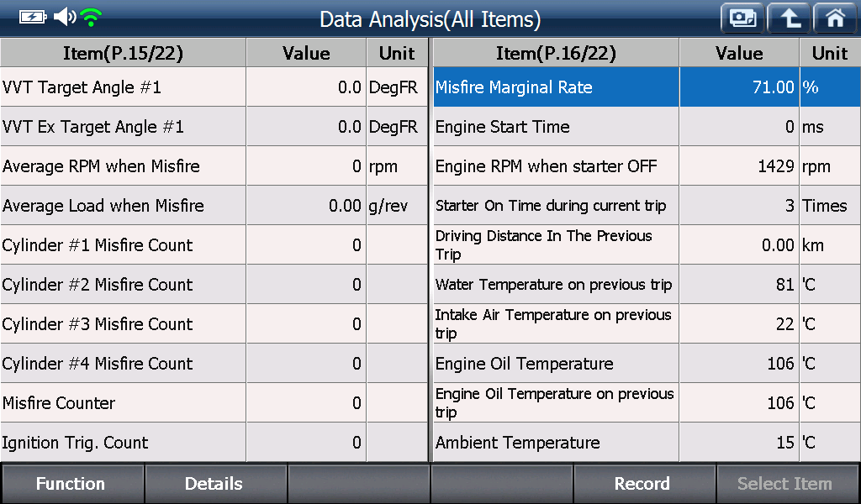Select Ignition Trig. Count row
This screenshot has width=861, height=504.
pos(214,443)
